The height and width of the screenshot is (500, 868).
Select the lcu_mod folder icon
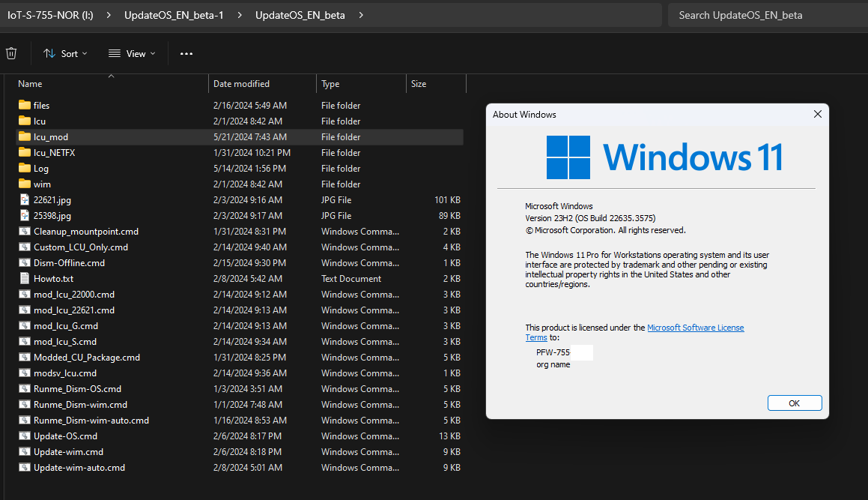pyautogui.click(x=25, y=136)
